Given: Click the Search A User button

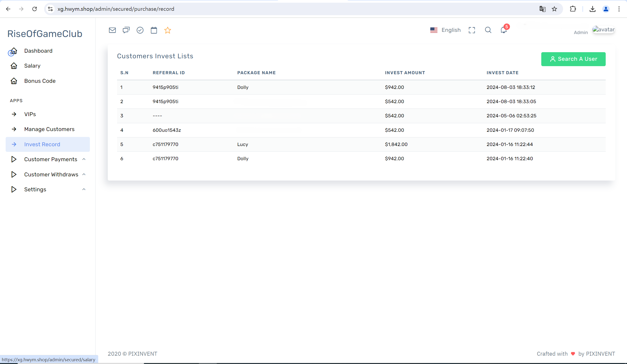Looking at the screenshot, I should 573,59.
